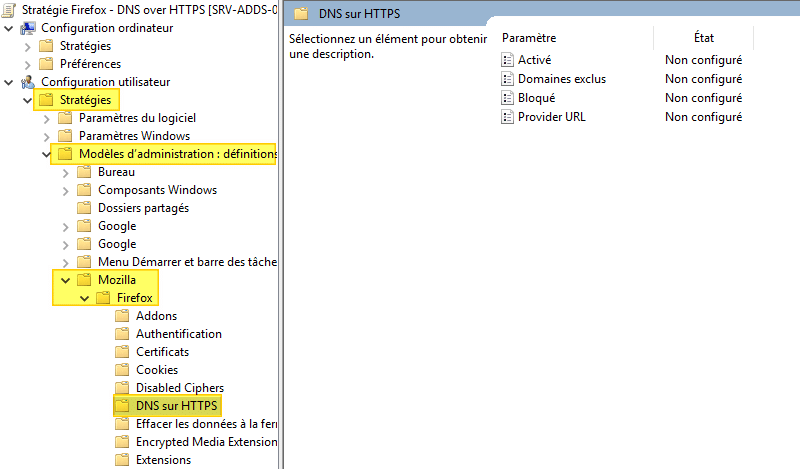The height and width of the screenshot is (469, 800).
Task: Click the Mozilla folder icon
Action: [84, 280]
